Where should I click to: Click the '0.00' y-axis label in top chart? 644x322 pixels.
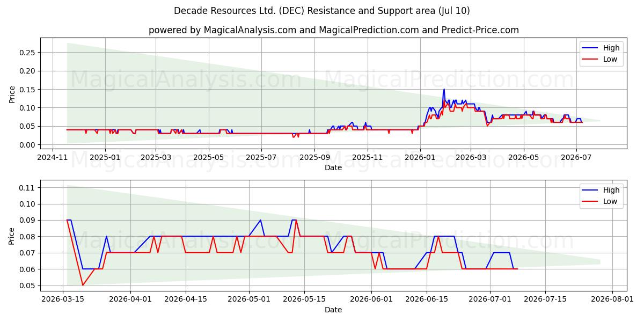coord(27,145)
